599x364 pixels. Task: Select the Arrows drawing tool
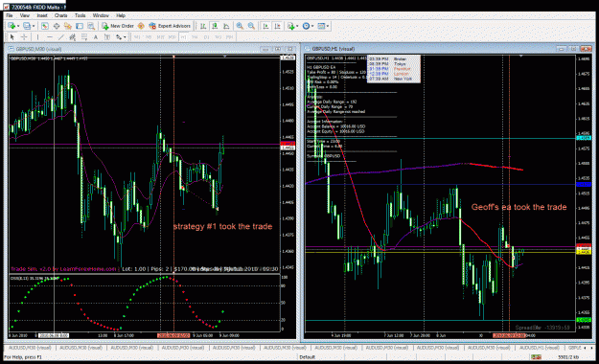pos(119,37)
